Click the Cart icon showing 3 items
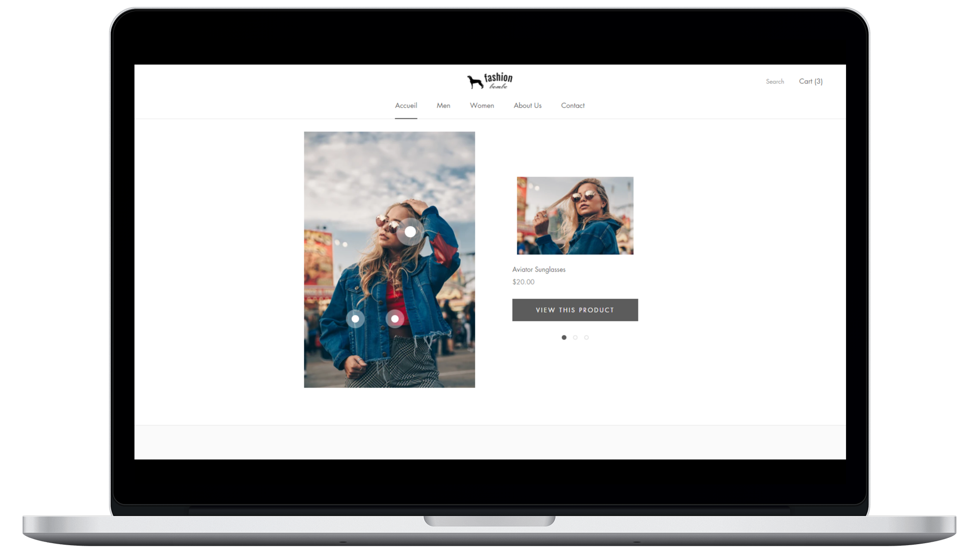The width and height of the screenshot is (980, 553). click(810, 81)
